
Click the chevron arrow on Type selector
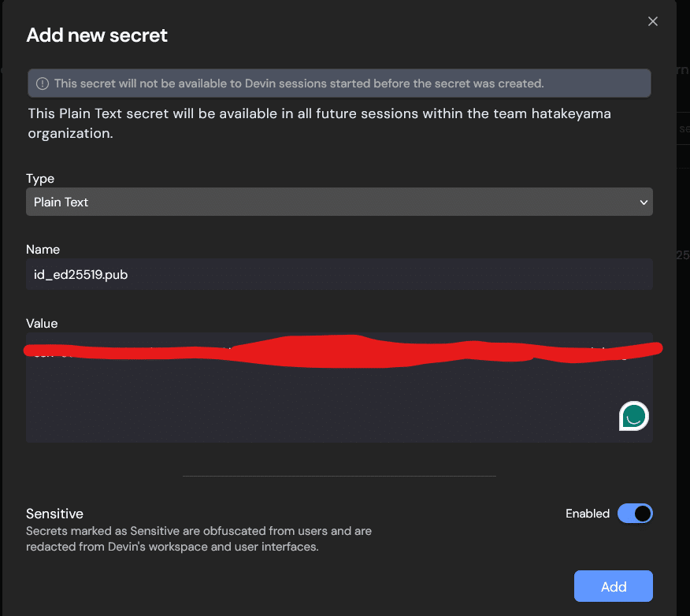(644, 202)
